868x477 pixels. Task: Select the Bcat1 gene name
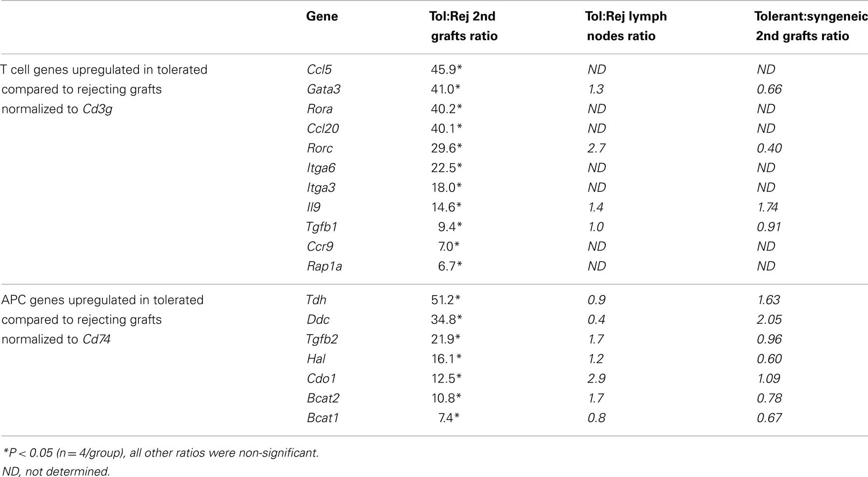tap(322, 418)
